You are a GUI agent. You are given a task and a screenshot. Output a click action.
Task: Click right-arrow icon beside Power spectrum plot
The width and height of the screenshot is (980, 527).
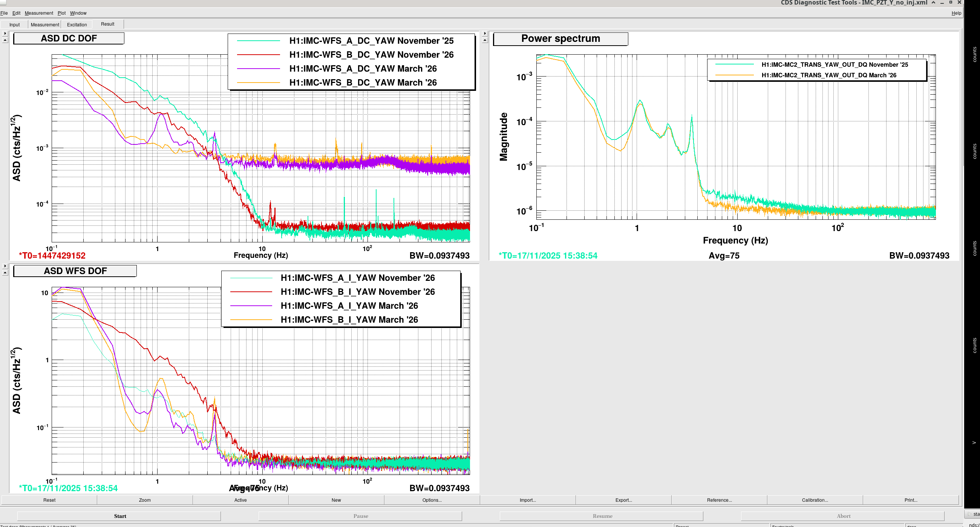click(485, 34)
